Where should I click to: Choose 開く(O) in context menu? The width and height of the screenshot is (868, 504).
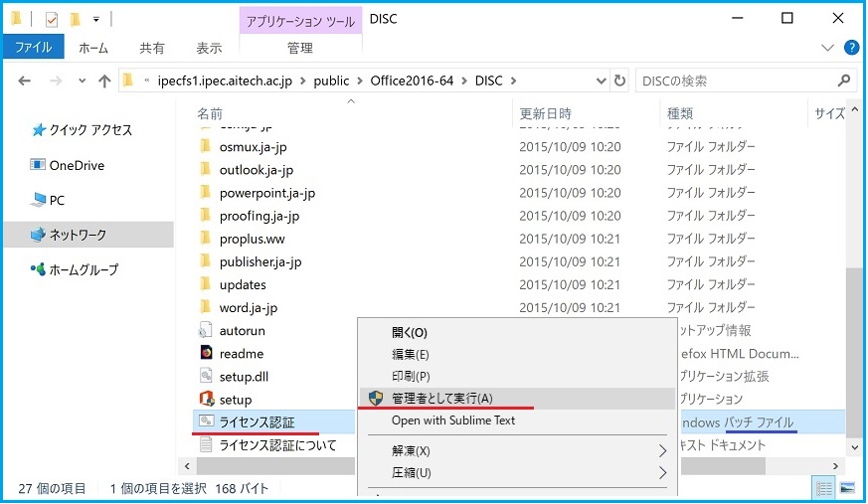(410, 332)
